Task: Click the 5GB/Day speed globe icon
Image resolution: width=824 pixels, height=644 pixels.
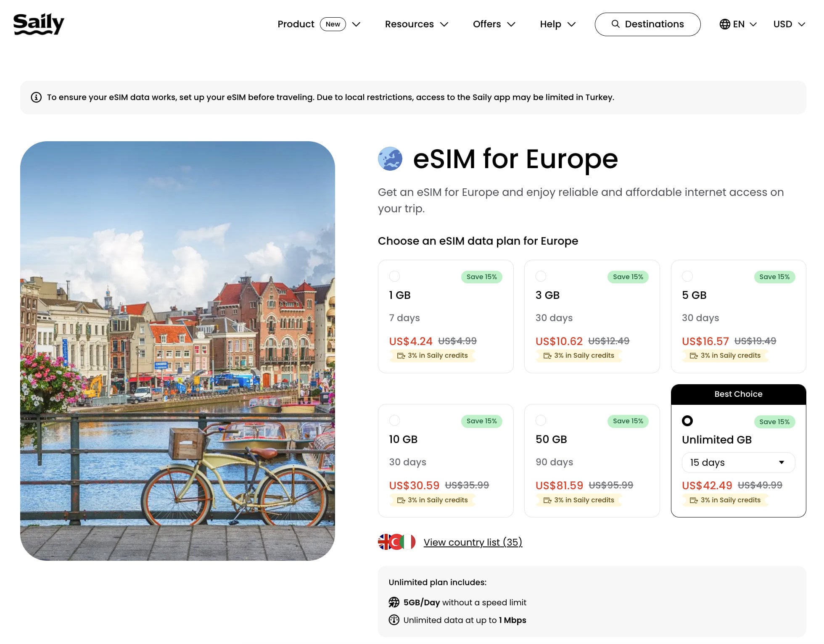Action: [x=394, y=602]
